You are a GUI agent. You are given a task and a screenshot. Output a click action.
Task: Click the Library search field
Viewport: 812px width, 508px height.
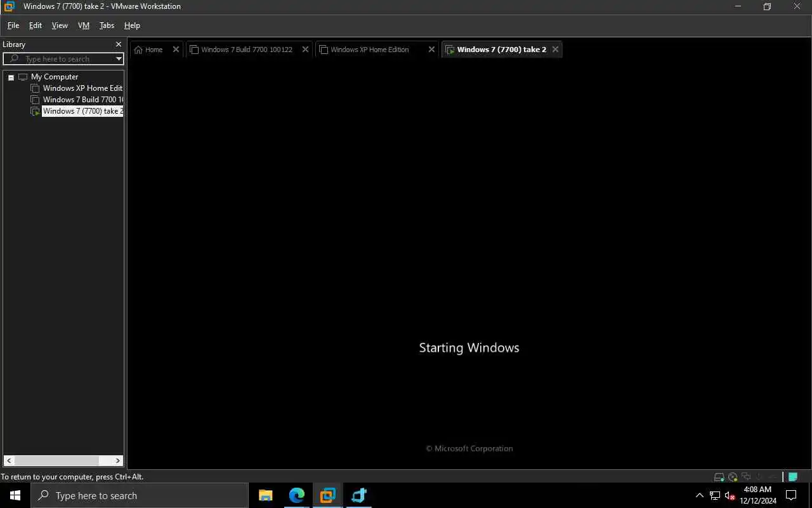click(63, 58)
